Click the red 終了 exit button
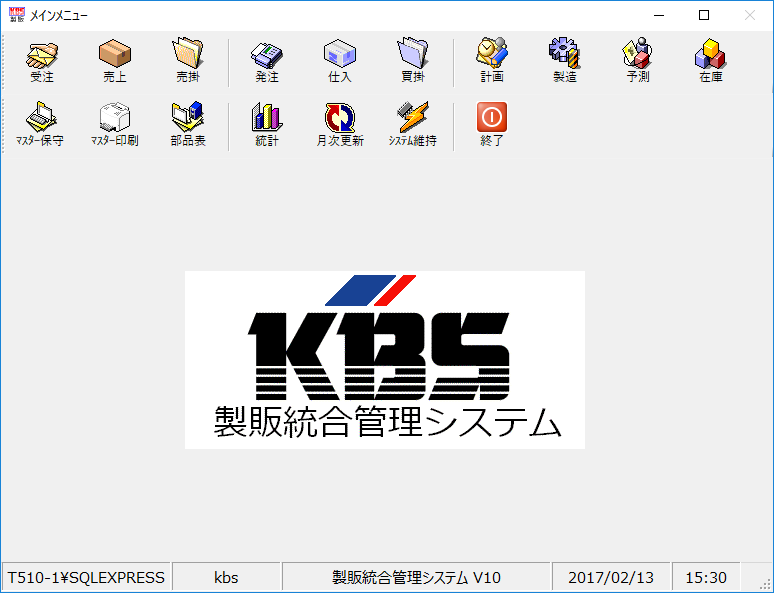 coord(492,125)
